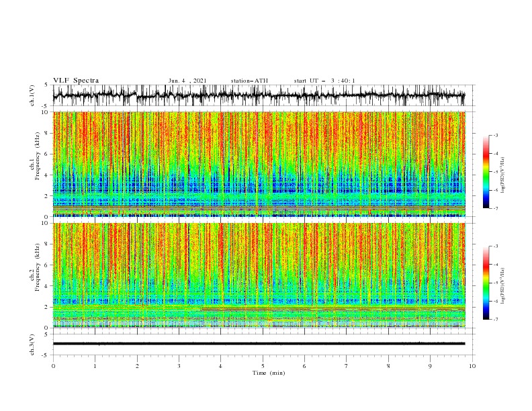Image resolution: width=532 pixels, height=411 pixels.
Task: Click the ch.1 colorbar "log(PSD)(V²/Hz)" label
Action: (502, 175)
